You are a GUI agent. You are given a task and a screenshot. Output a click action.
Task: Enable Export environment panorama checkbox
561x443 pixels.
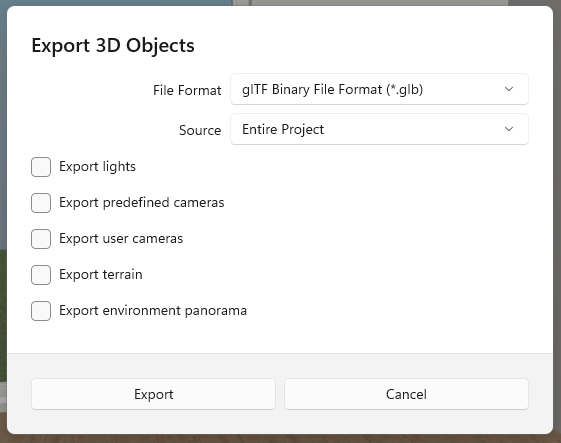(x=41, y=311)
